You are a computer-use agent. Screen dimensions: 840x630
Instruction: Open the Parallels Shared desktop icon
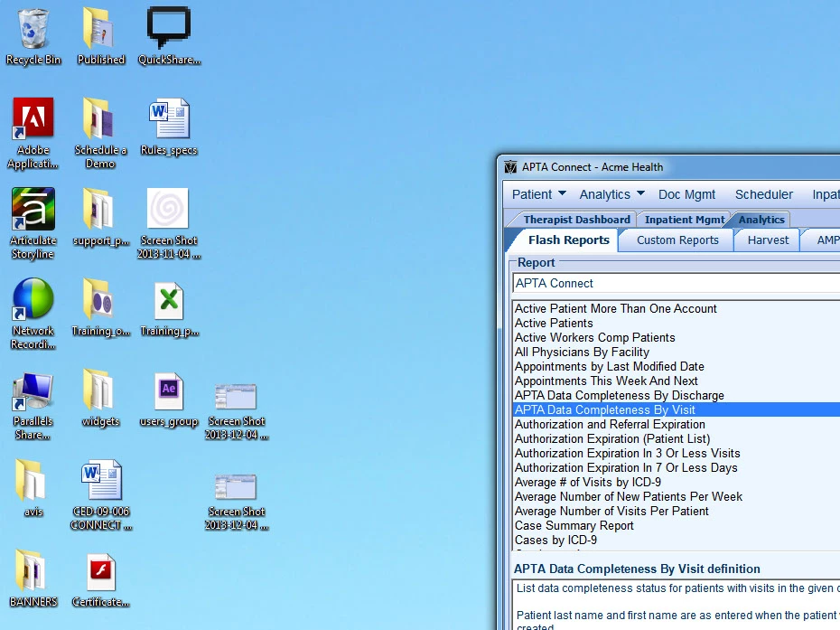[33, 390]
